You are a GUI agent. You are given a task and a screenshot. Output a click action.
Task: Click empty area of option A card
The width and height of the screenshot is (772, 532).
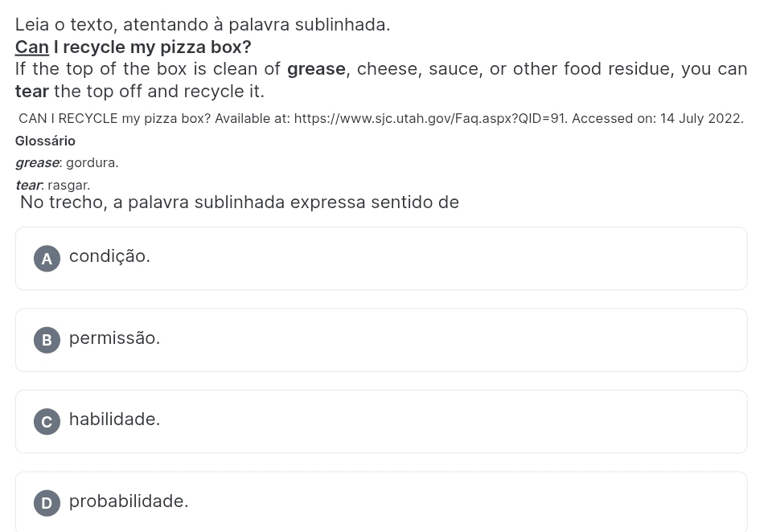point(443,259)
